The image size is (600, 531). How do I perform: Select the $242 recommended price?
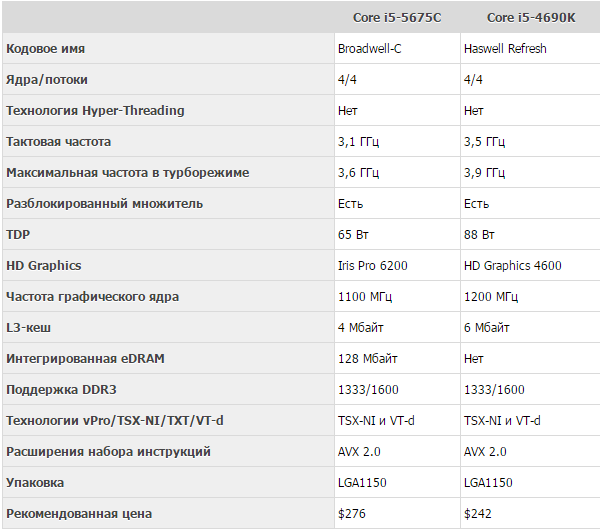(x=478, y=514)
